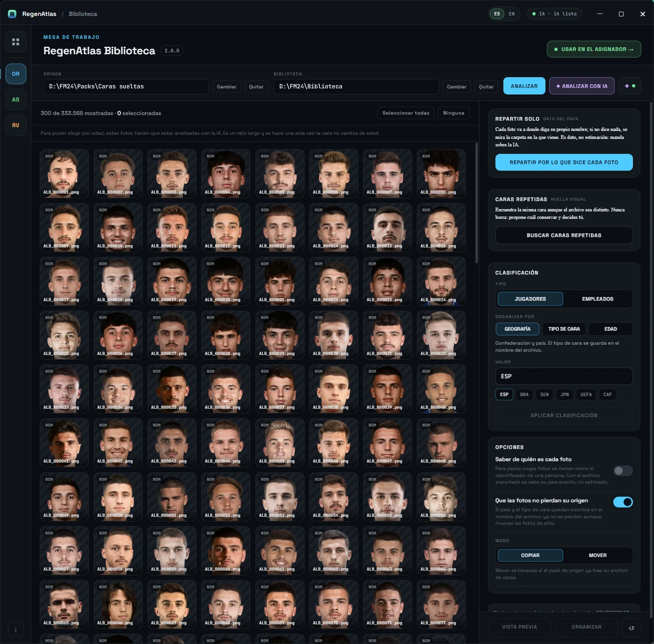Click Buscar caras repetidas
The image size is (654, 644).
tap(564, 235)
